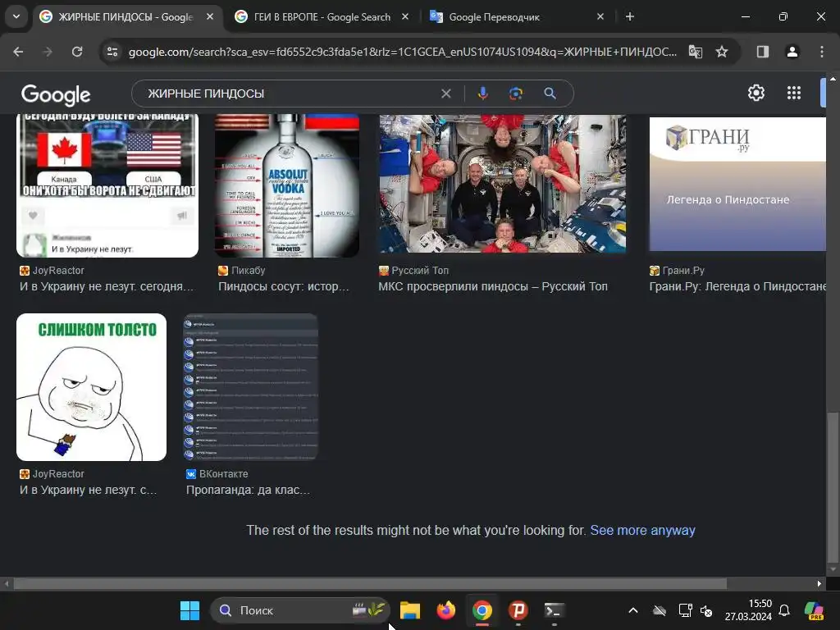Close the Google Переводчик tab
This screenshot has height=630, width=840.
click(x=600, y=16)
